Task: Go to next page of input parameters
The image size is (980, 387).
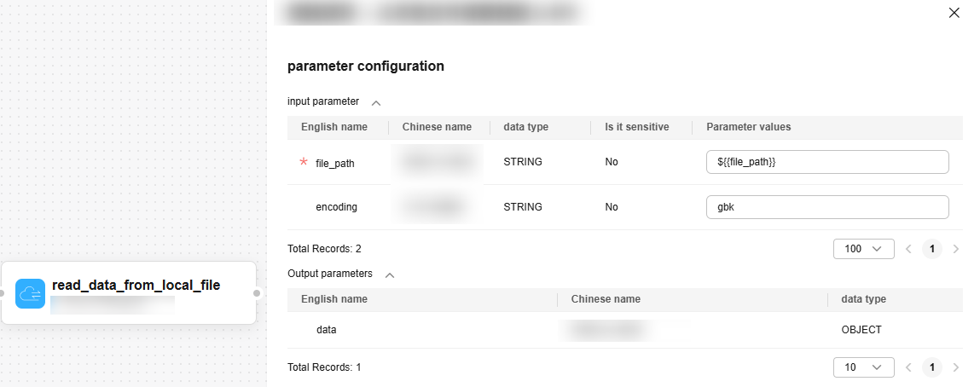Action: coord(956,249)
